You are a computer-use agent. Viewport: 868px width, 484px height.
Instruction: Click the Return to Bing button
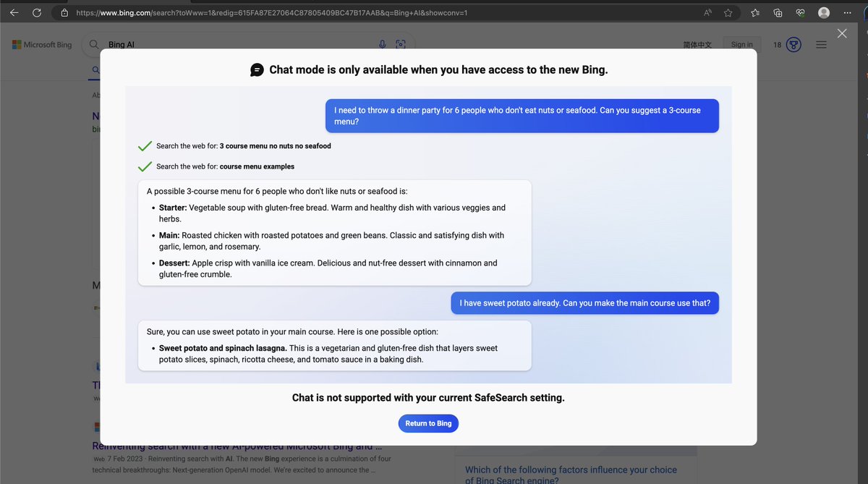[x=428, y=423]
